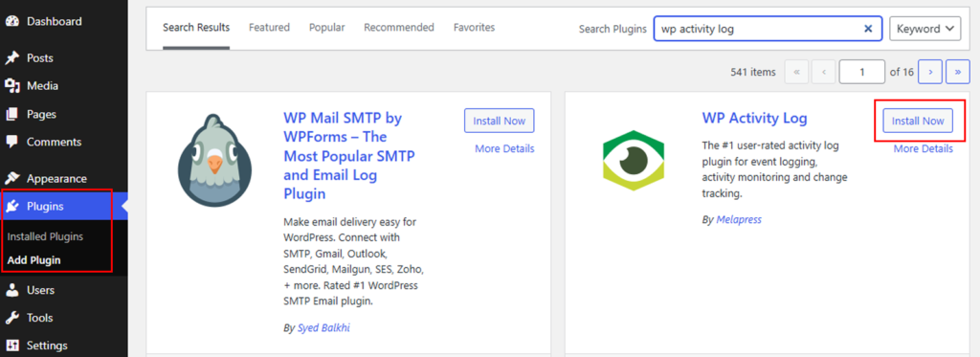Image resolution: width=980 pixels, height=357 pixels.
Task: Open author Syed Balkhi link
Action: point(323,327)
